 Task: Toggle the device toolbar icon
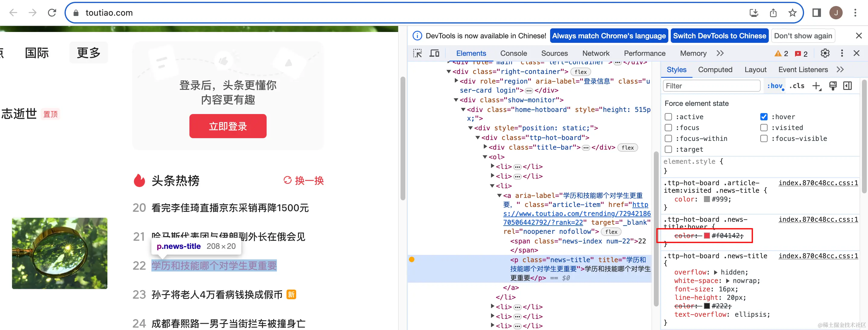[434, 53]
